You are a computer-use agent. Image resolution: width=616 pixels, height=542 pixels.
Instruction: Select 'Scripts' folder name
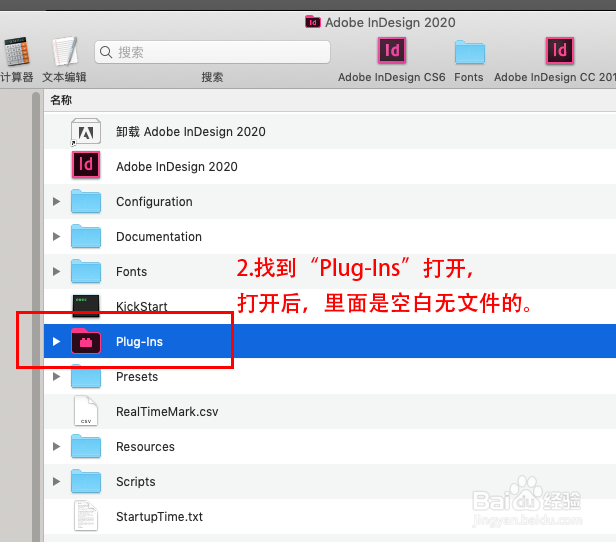(x=136, y=482)
